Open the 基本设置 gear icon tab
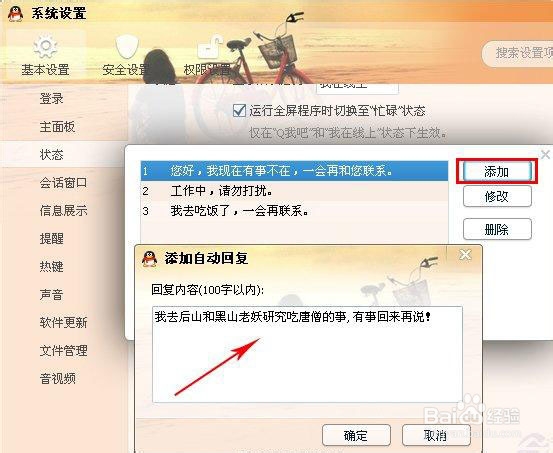The width and height of the screenshot is (553, 453). click(45, 56)
